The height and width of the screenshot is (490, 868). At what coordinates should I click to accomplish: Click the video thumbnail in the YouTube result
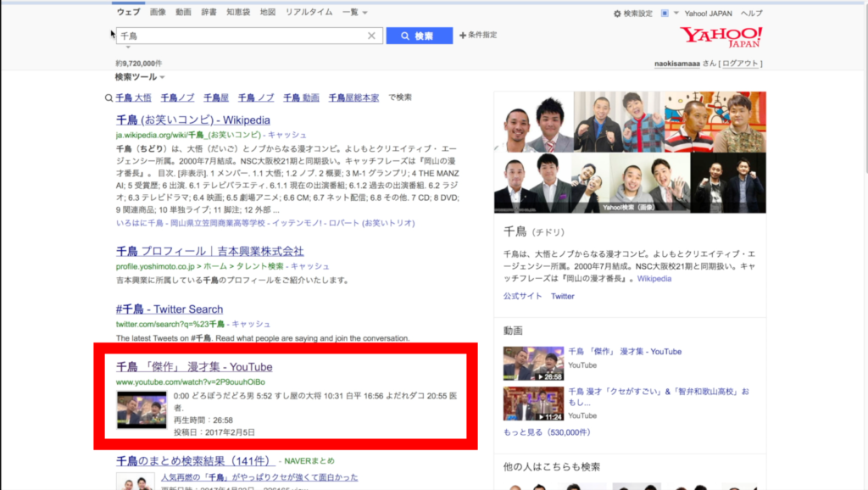click(142, 409)
